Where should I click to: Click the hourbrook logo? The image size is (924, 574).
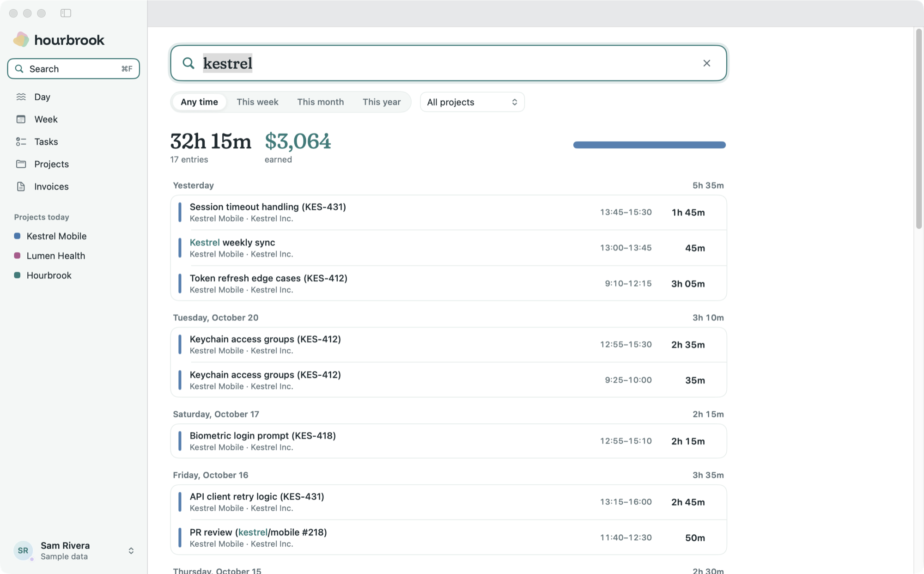tap(59, 40)
